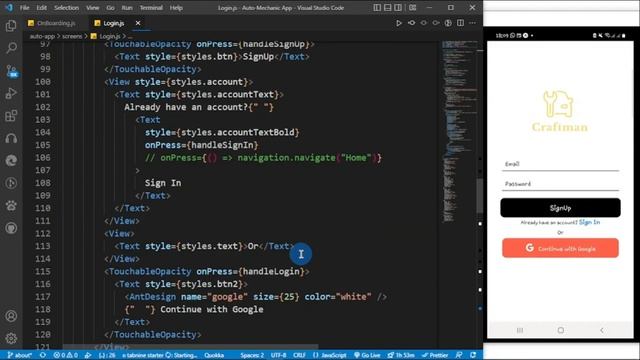Open the paw print extension view
This screenshot has width=640, height=360.
pyautogui.click(x=11, y=205)
